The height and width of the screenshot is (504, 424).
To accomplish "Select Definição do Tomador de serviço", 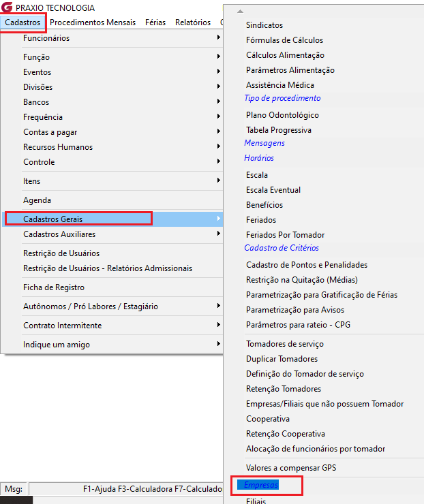I will (305, 373).
